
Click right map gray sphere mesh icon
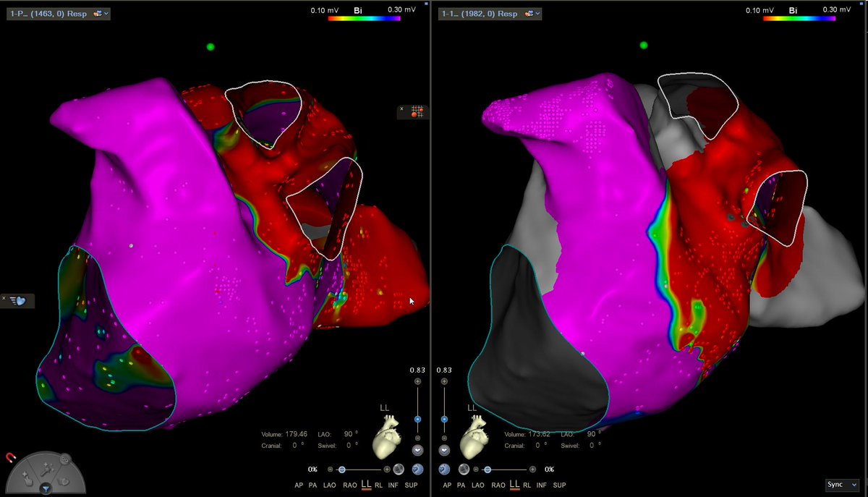[464, 469]
